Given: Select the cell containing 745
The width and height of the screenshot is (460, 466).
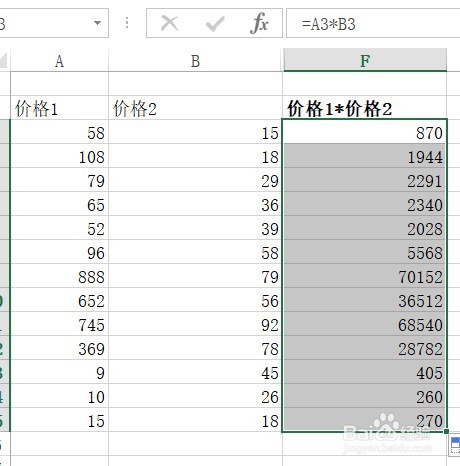Looking at the screenshot, I should [x=59, y=324].
